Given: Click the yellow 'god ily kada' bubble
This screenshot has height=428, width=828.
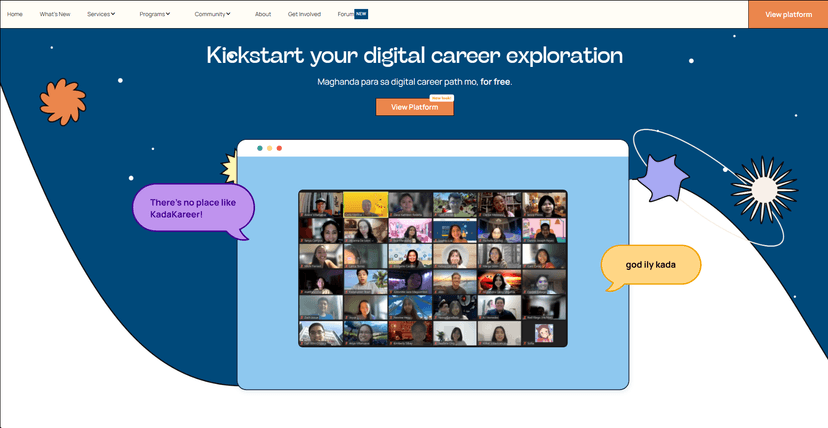Looking at the screenshot, I should 651,267.
